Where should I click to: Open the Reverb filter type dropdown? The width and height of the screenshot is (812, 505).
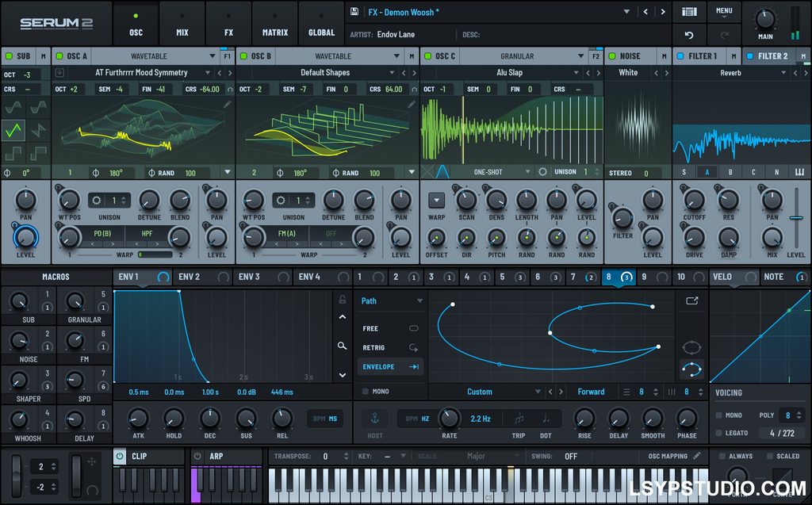pyautogui.click(x=783, y=73)
